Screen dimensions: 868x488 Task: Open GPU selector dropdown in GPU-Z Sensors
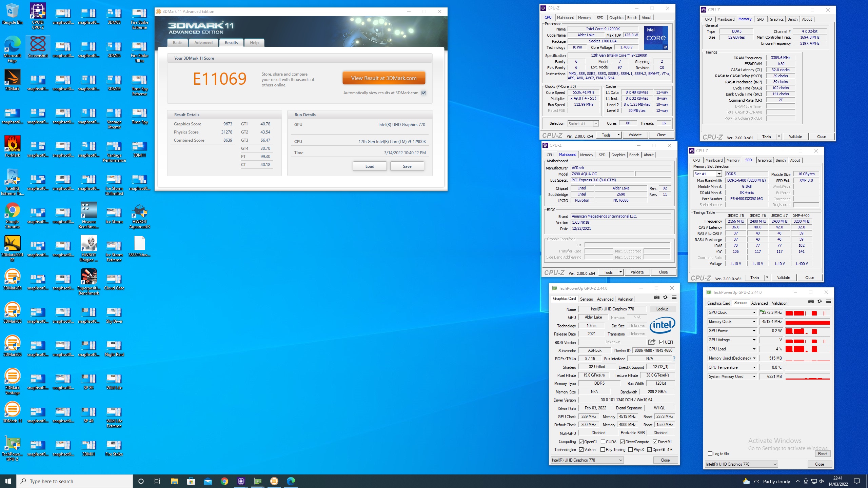(741, 464)
